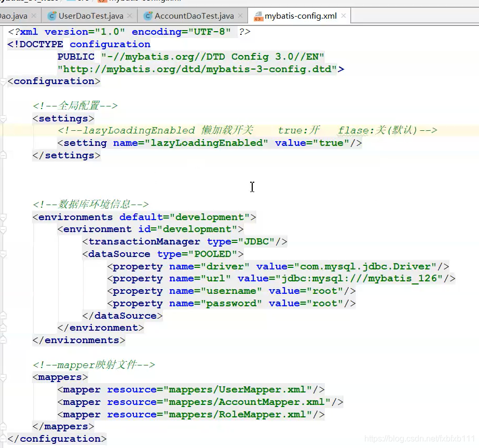Click the closing </mappers> tag text

(x=63, y=427)
